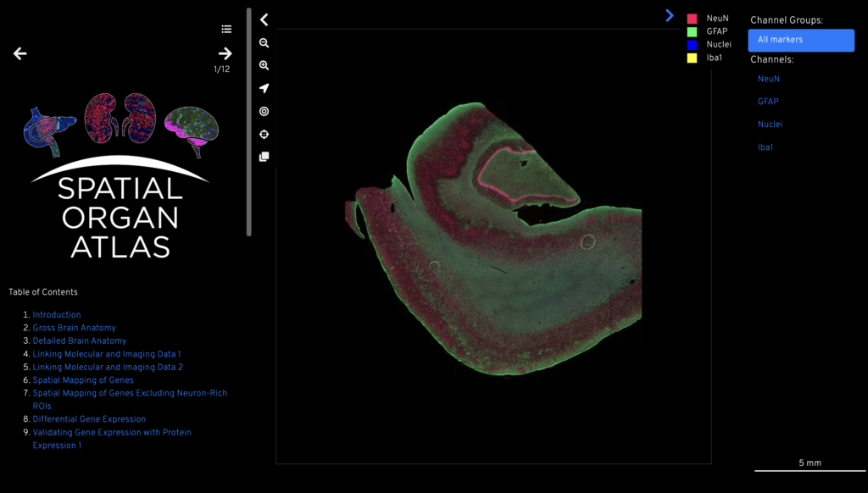Screen dimensions: 868x493
Task: Go to next story page arrow
Action: pyautogui.click(x=225, y=53)
